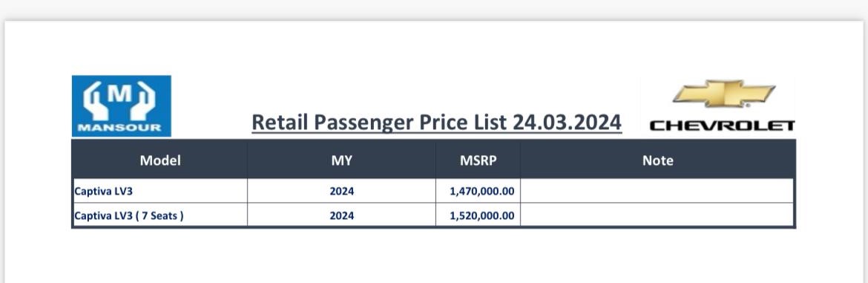The image size is (868, 283).
Task: Click the 2024 year for Captiva LV3
Action: tap(341, 191)
